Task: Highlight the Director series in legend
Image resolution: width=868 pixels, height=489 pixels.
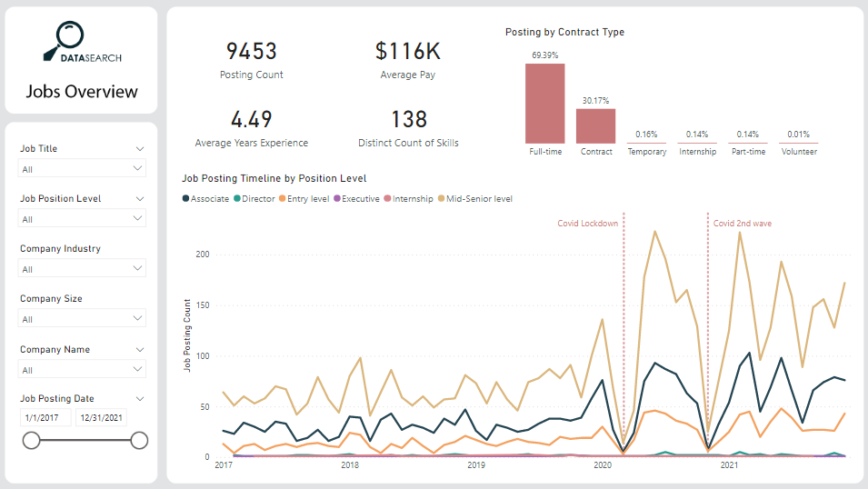Action: (236, 198)
